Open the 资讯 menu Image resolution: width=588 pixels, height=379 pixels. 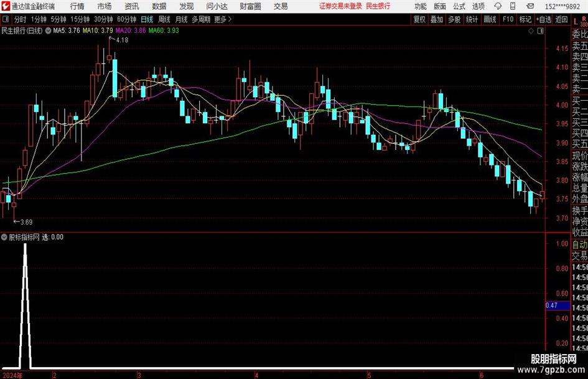pos(132,6)
